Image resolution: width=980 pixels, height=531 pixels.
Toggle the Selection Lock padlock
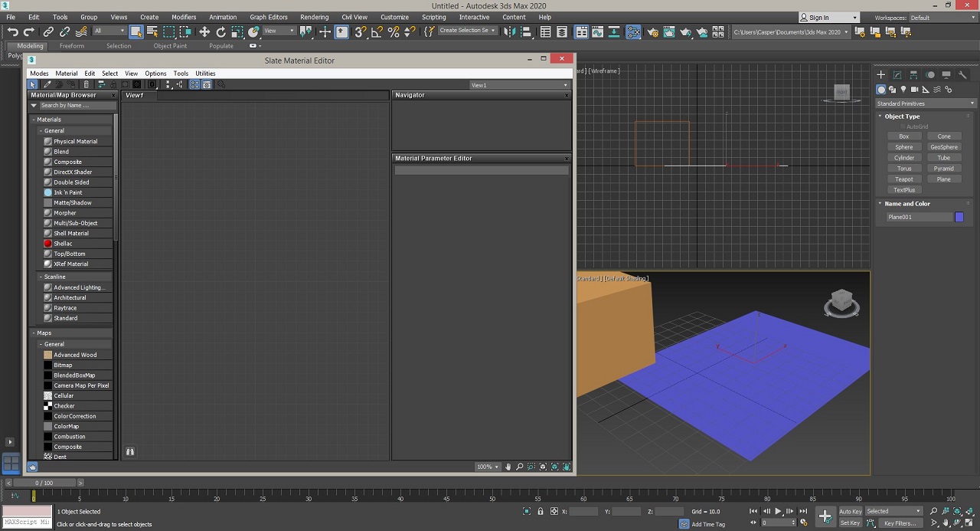pyautogui.click(x=541, y=511)
